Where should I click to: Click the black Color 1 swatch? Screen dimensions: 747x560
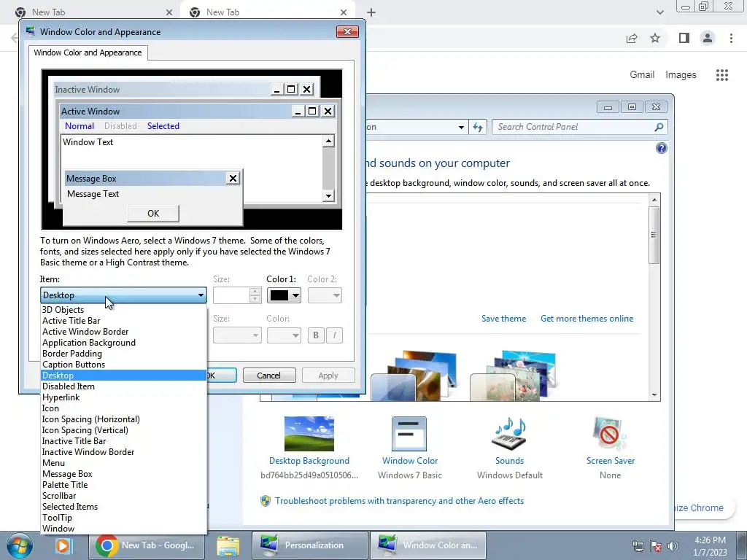pyautogui.click(x=279, y=295)
